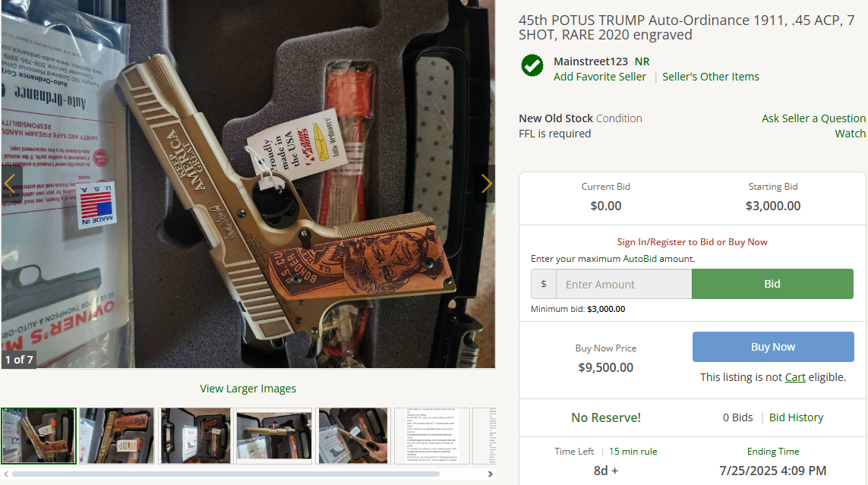Click the Enter Amount bid field
Screen dimensions: 868x485
point(624,285)
